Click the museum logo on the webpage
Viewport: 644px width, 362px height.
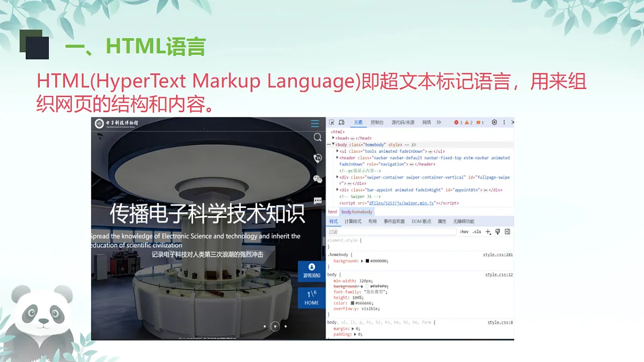117,124
